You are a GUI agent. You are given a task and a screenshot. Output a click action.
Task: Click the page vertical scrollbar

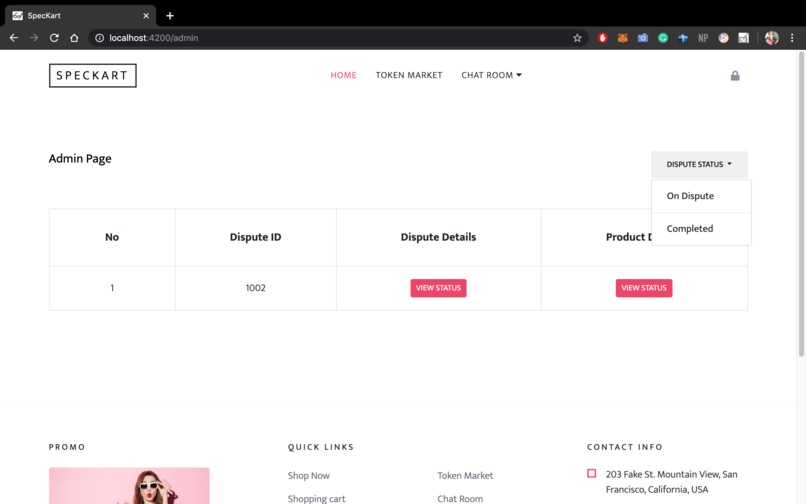click(x=801, y=206)
